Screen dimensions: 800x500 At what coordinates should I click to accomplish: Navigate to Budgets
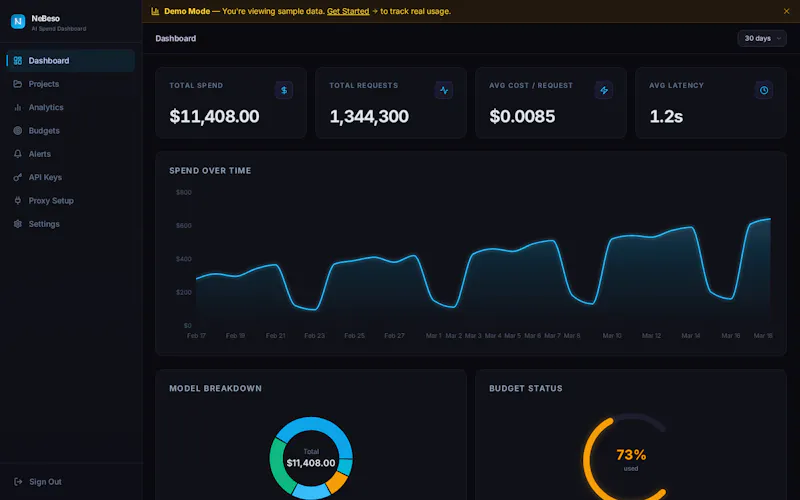click(70, 131)
